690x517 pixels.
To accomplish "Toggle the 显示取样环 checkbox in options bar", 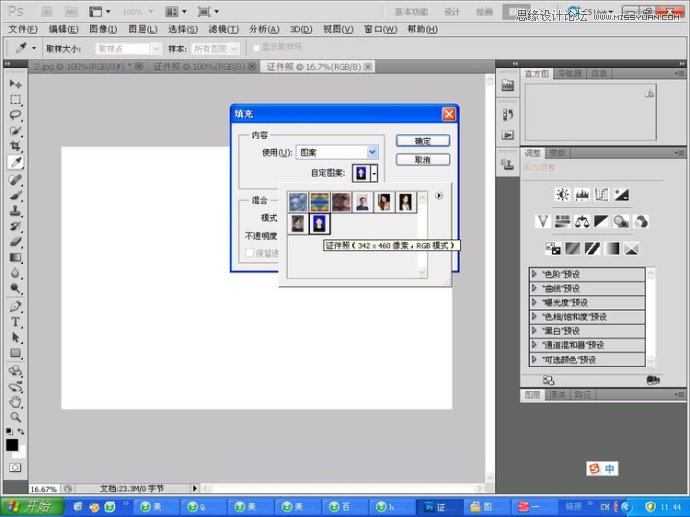I will [257, 48].
